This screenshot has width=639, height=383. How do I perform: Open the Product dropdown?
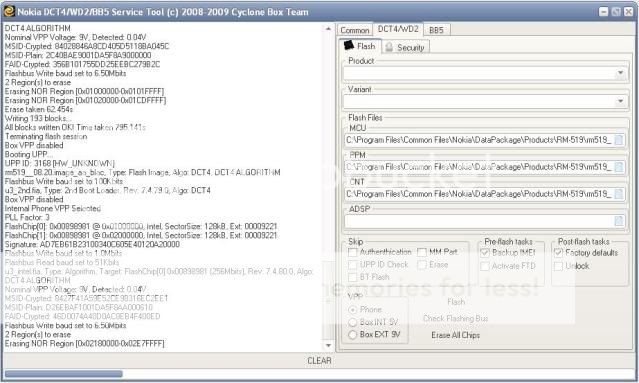point(620,73)
